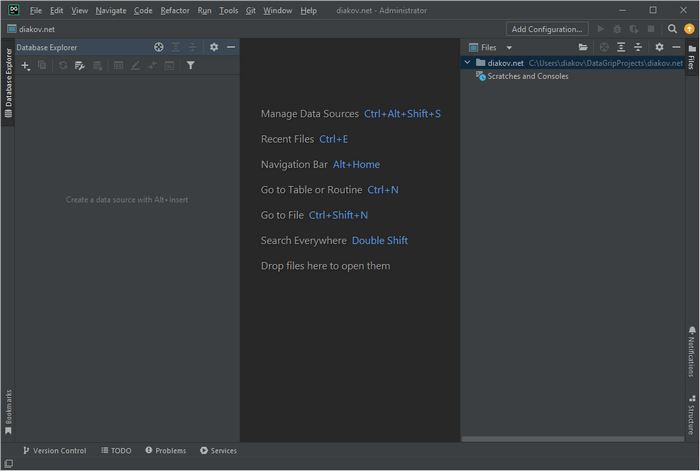Expand all in the Files panel

[x=620, y=47]
